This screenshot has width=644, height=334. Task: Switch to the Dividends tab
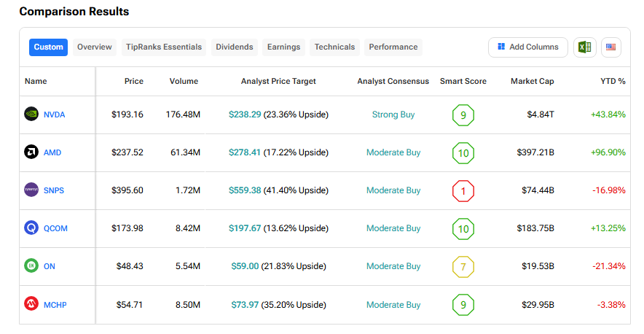235,47
